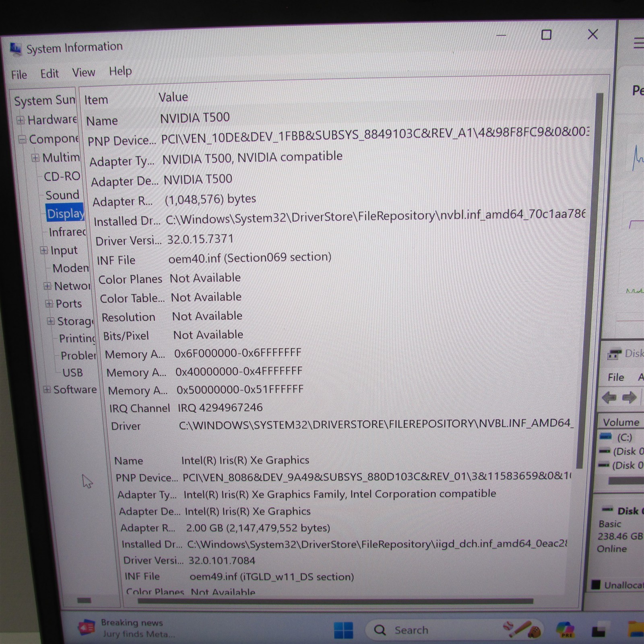The image size is (644, 644).
Task: Select the Sound Device tree item
Action: [62, 195]
